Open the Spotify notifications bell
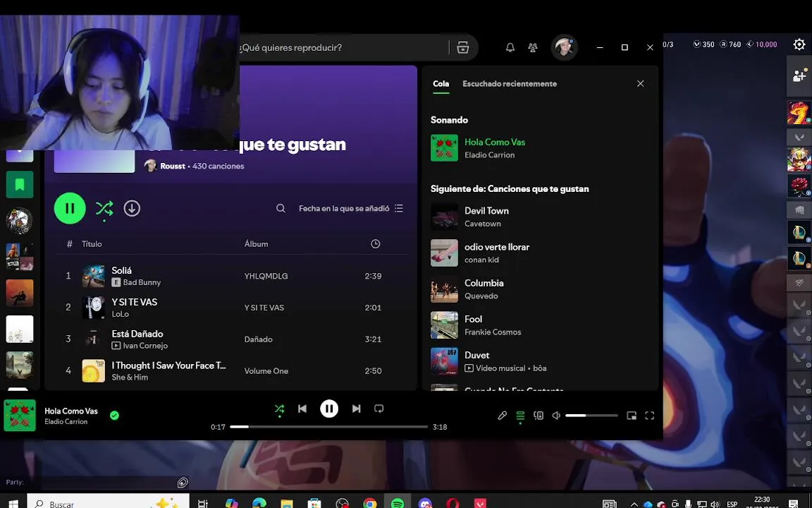 coord(510,48)
